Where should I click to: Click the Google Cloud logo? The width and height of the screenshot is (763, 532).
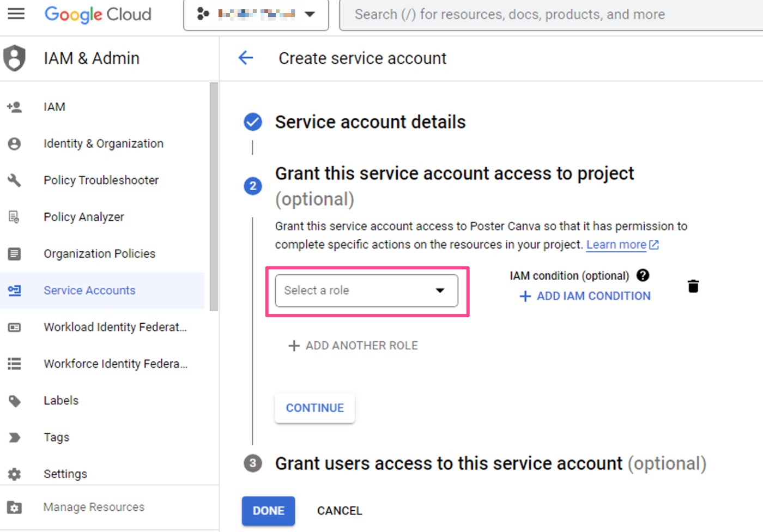pyautogui.click(x=97, y=15)
